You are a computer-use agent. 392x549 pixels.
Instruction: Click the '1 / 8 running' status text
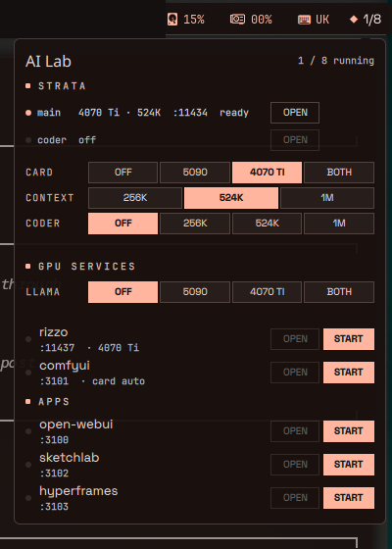tap(336, 61)
